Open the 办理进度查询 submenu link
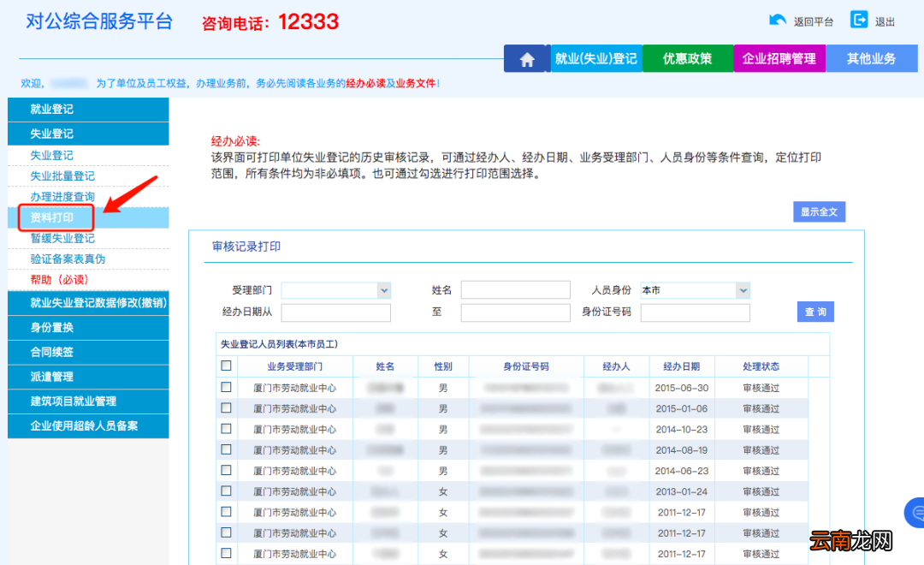This screenshot has width=924, height=565. coord(62,196)
